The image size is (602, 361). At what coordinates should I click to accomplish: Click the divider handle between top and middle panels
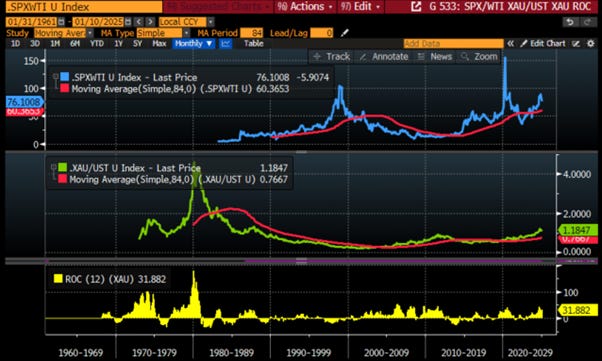click(x=301, y=152)
